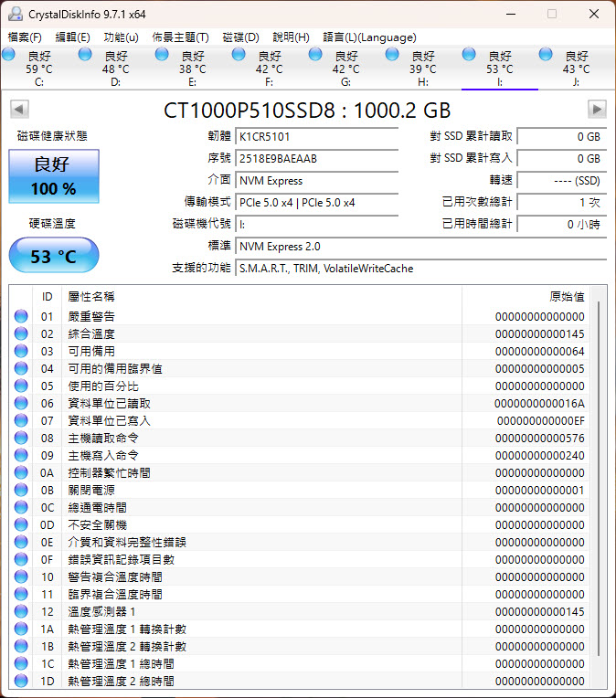Click status icon for 07 資料單位已寫入
This screenshot has height=698, width=616.
coord(21,420)
